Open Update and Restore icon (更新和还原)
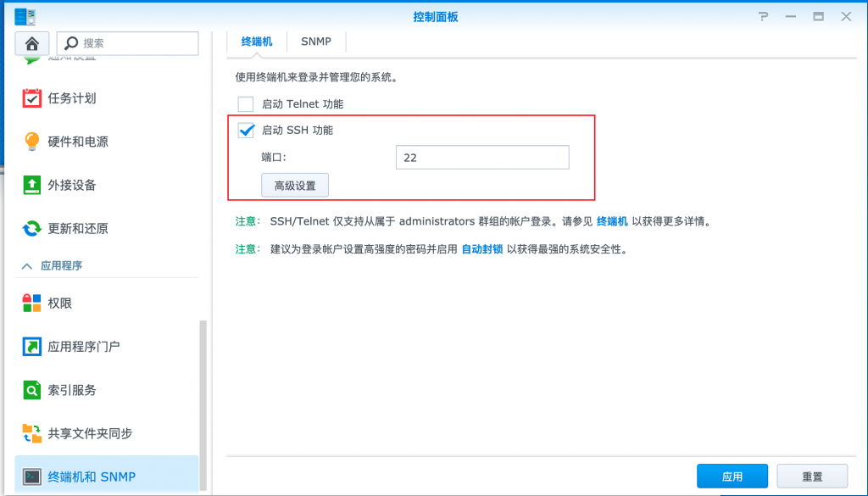Viewport: 868px width, 496px height. [32, 228]
